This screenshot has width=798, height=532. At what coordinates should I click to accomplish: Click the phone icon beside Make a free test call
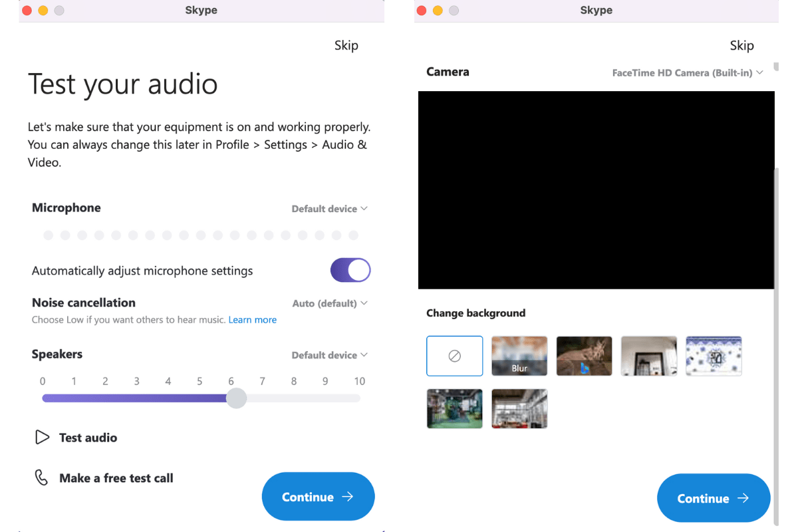[42, 477]
